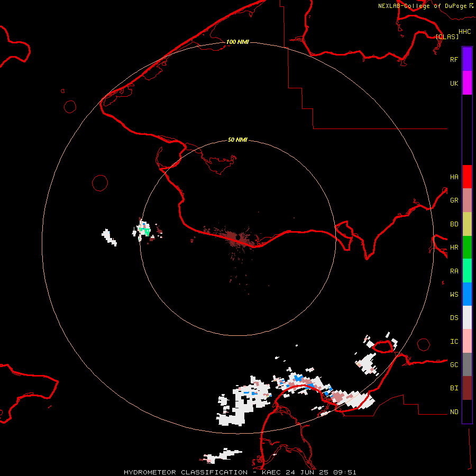Click the BI brown legend swatch

pyautogui.click(x=467, y=388)
